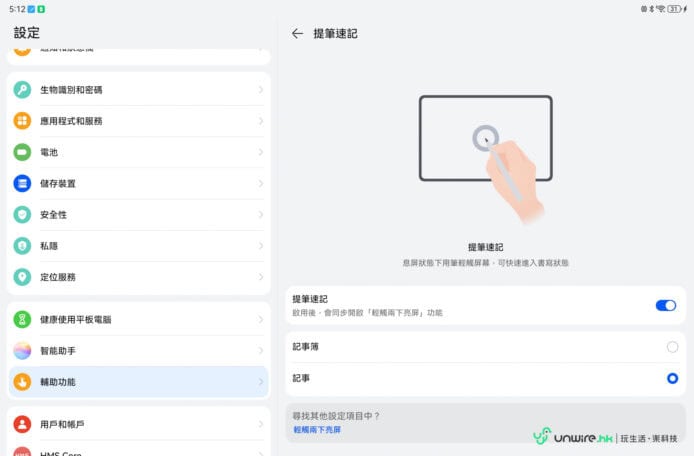Screen dimensions: 694x456
Task: Tap the battery indicator in status bar
Action: point(674,8)
